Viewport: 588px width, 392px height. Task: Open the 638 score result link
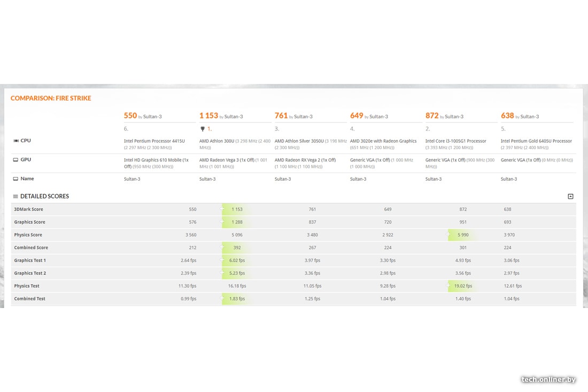click(x=507, y=116)
